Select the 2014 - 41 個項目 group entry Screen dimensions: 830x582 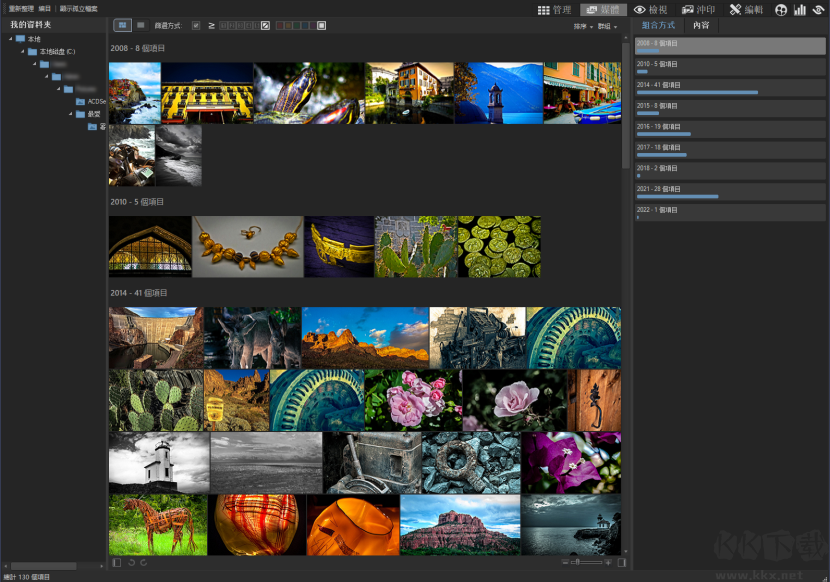tap(732, 88)
